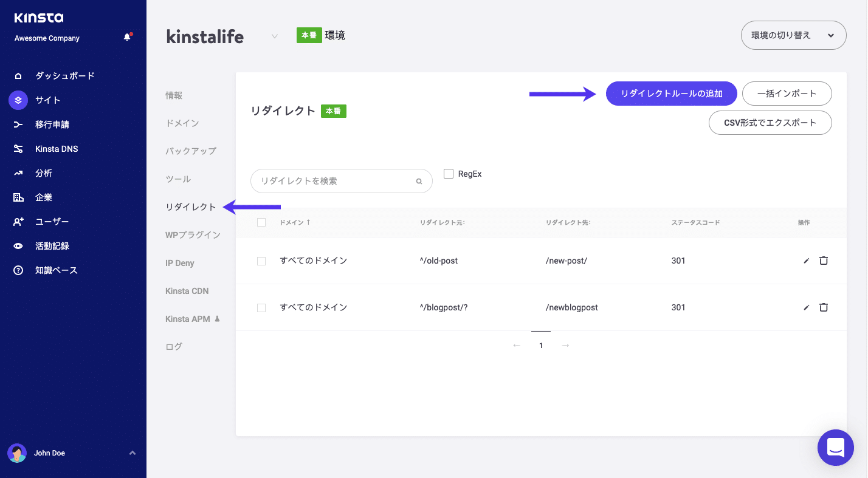Viewport: 868px width, 478px height.
Task: Open the notification bell icon
Action: [127, 36]
